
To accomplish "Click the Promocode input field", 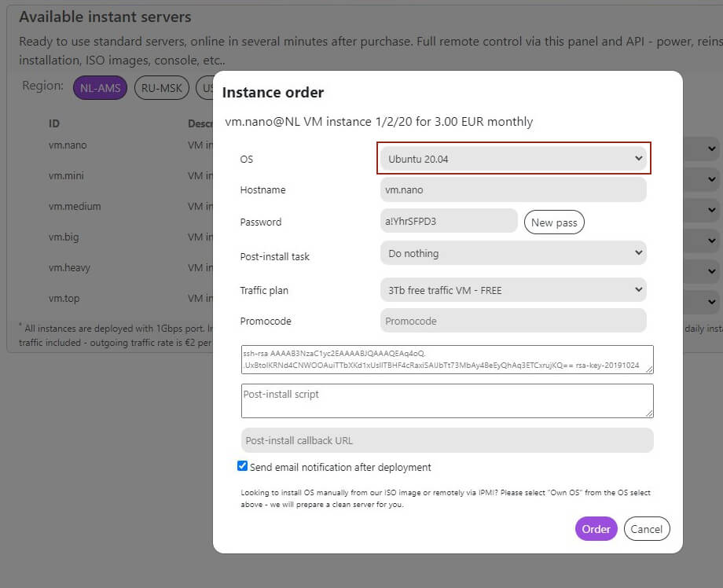I will (514, 321).
